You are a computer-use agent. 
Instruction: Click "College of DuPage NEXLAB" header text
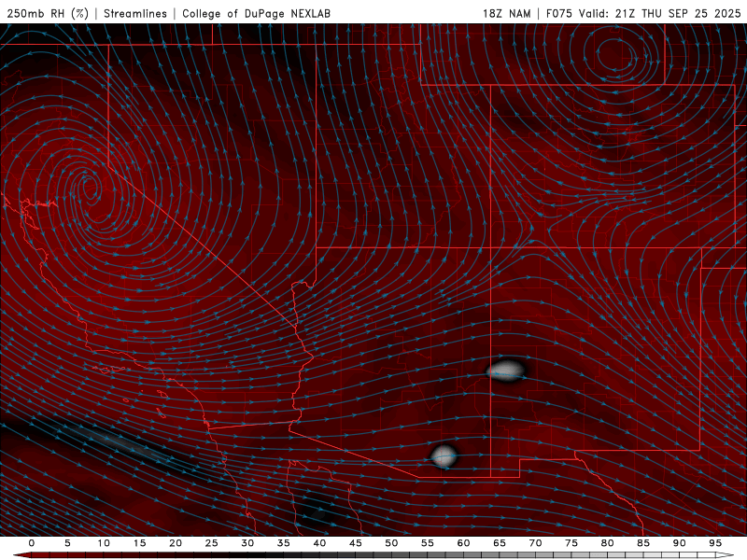(256, 13)
